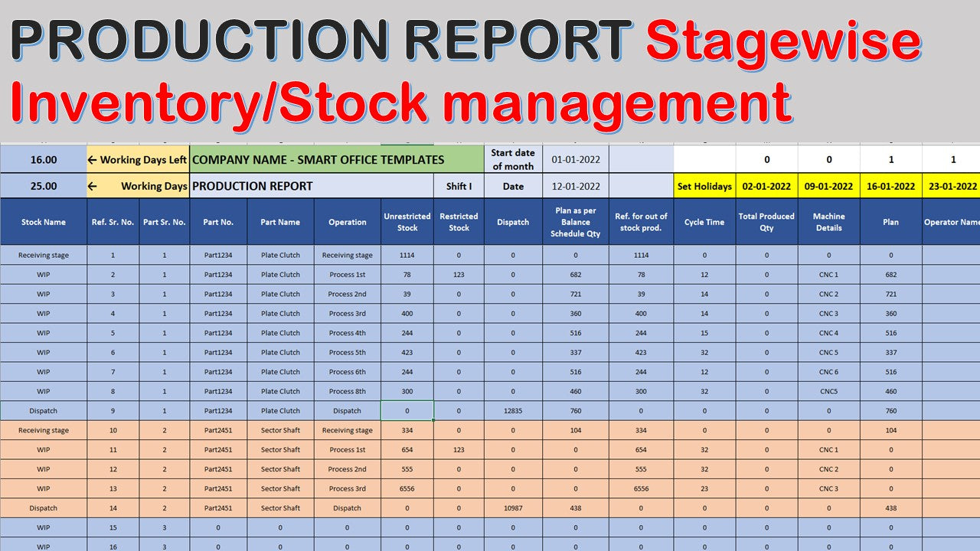This screenshot has height=551, width=980.
Task: Click the Set Holidays cell
Action: tap(704, 186)
